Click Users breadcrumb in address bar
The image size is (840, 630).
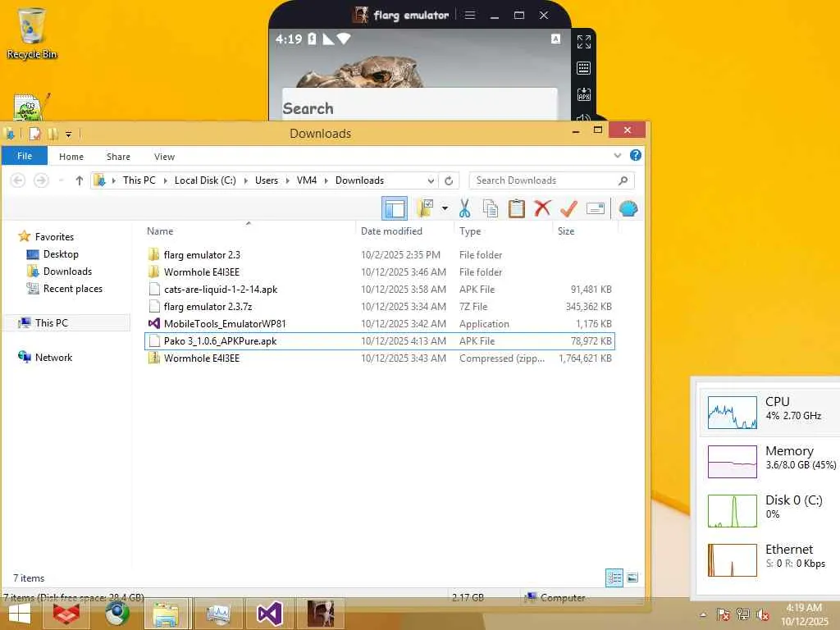tap(267, 180)
